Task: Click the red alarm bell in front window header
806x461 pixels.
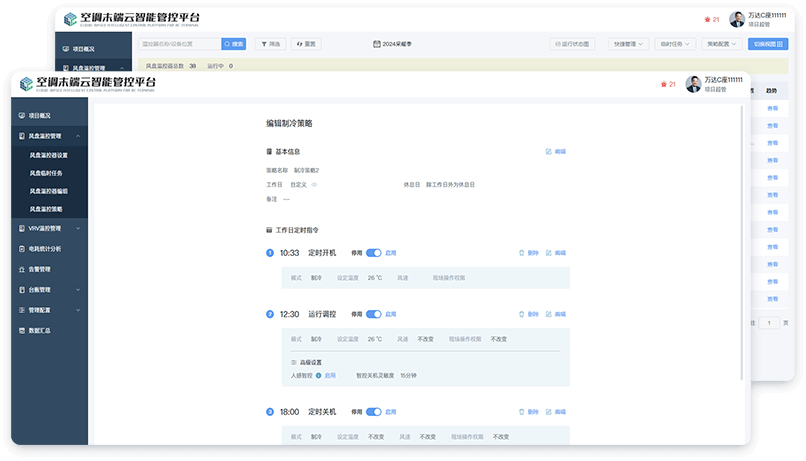Action: (x=664, y=84)
